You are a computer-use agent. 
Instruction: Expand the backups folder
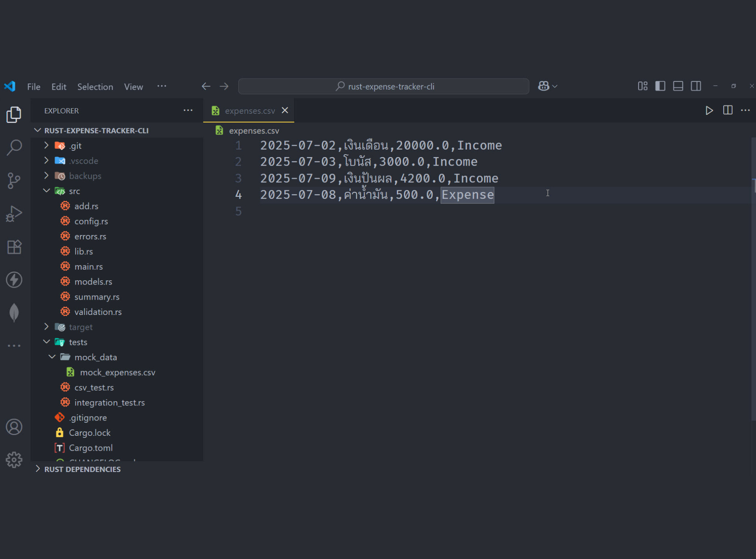46,176
